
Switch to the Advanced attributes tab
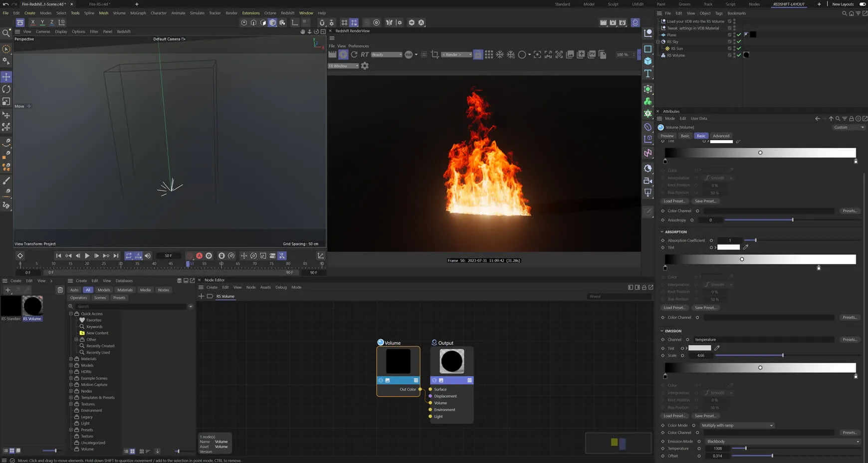click(721, 136)
